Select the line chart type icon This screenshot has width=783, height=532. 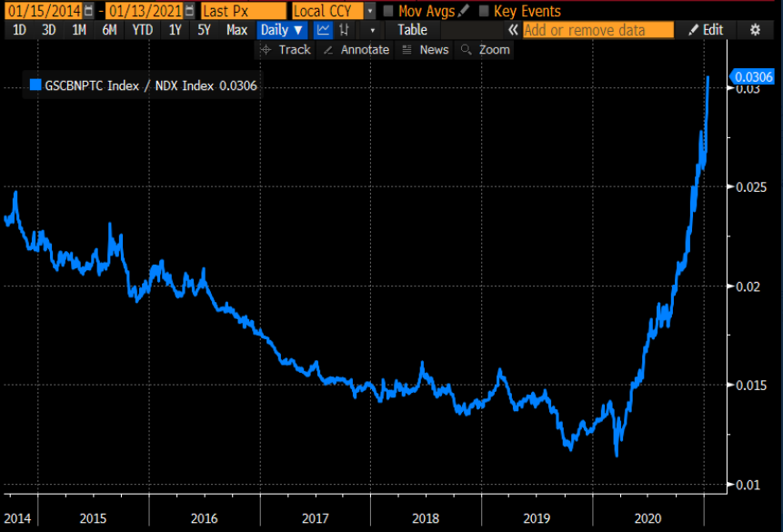pyautogui.click(x=323, y=30)
